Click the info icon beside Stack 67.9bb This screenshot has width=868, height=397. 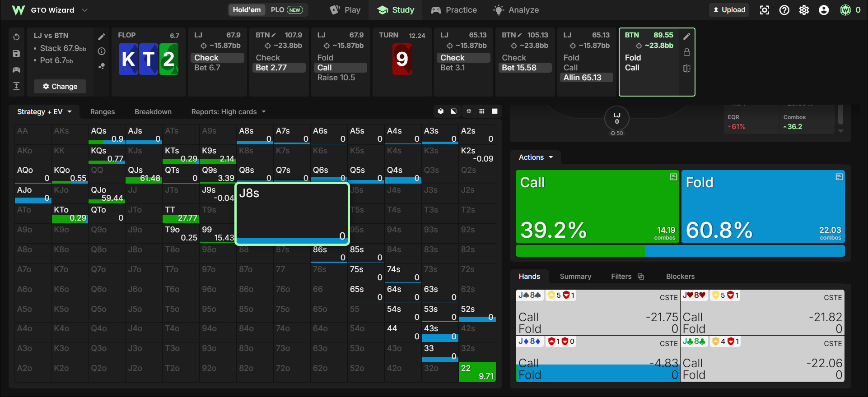(102, 51)
